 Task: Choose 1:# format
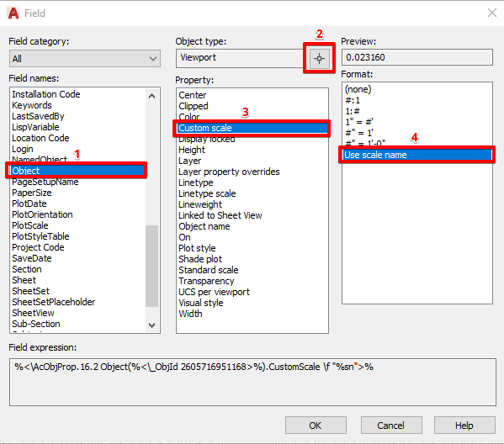point(353,111)
